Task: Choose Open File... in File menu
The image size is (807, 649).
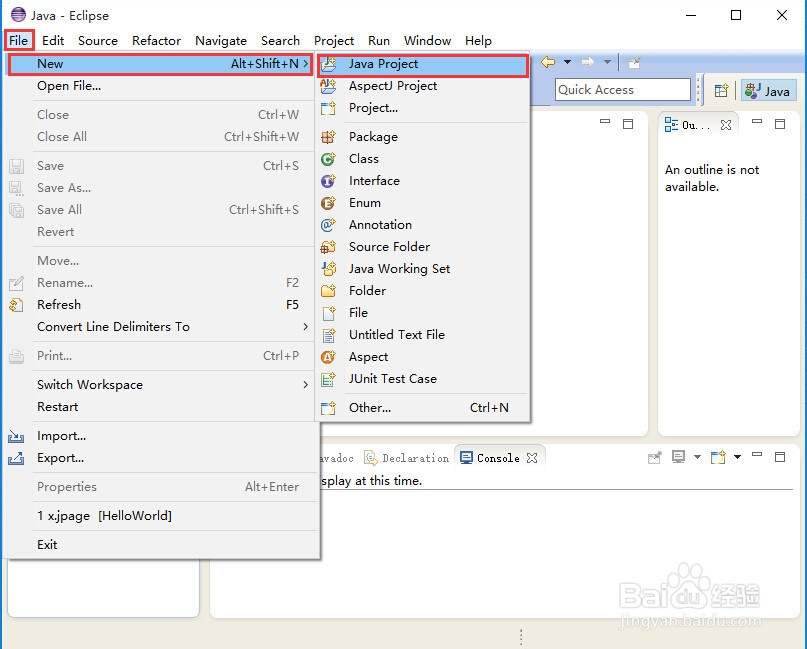Action: (x=161, y=86)
